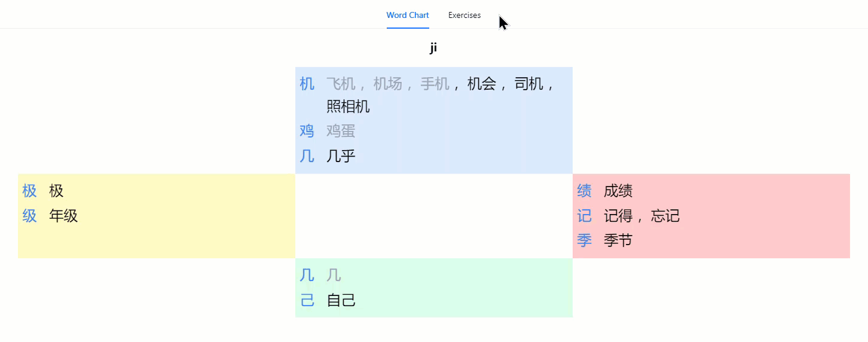Click the word 照相机
868x342 pixels.
click(348, 106)
